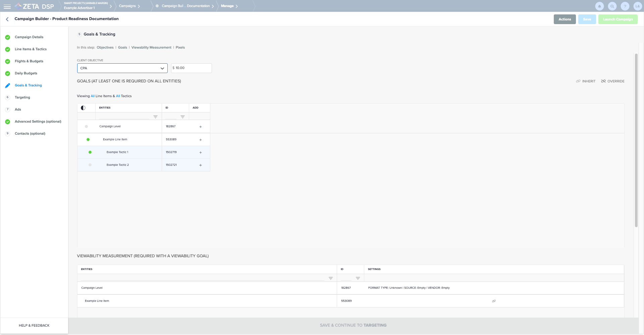Click the back arrow beside Campaign Builder
The image size is (644, 335).
click(7, 19)
